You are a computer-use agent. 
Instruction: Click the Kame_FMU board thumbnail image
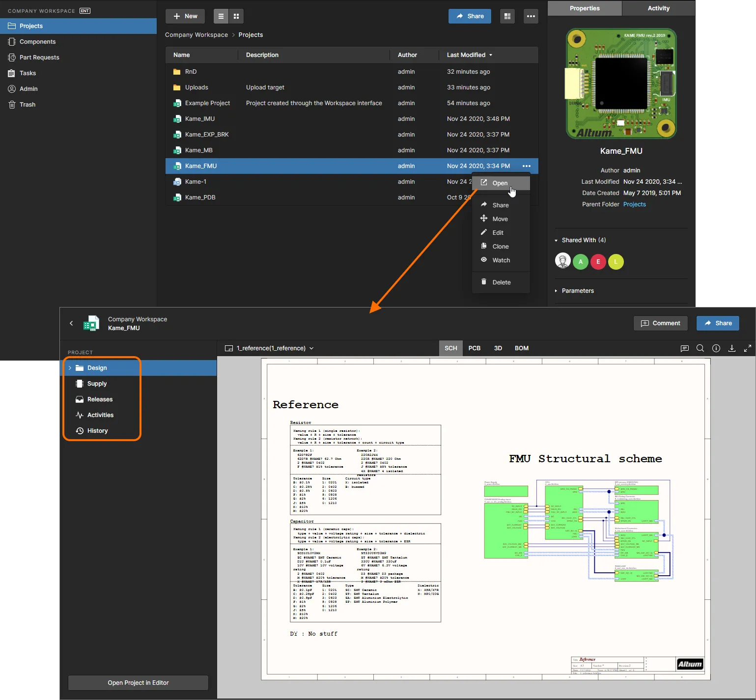tap(621, 84)
